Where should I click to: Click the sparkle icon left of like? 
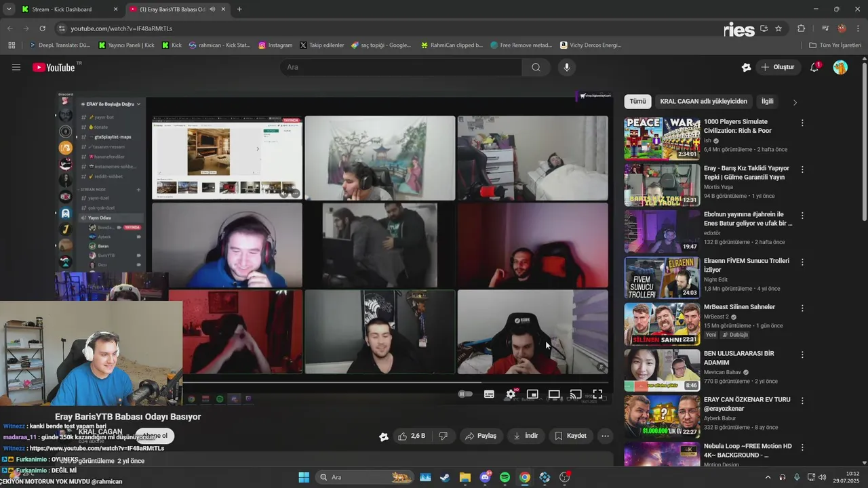point(384,436)
